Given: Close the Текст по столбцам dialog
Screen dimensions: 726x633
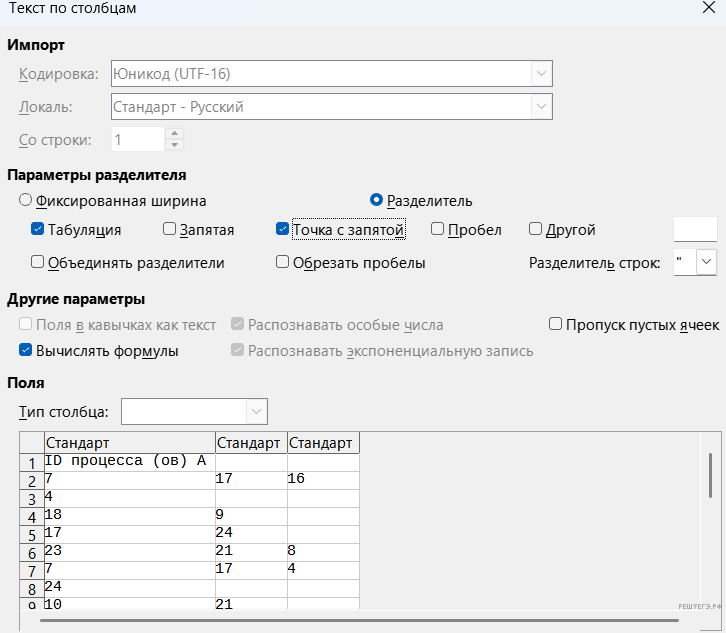Looking at the screenshot, I should (x=708, y=8).
